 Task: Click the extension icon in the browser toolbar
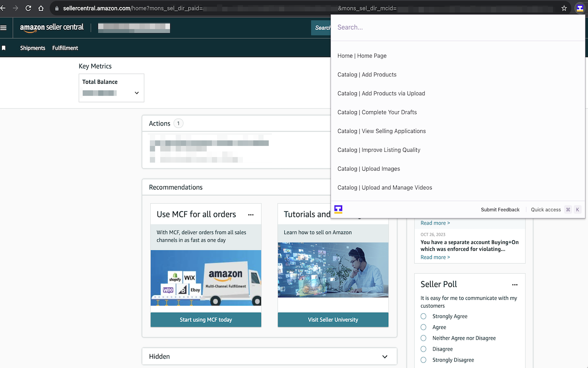[579, 8]
